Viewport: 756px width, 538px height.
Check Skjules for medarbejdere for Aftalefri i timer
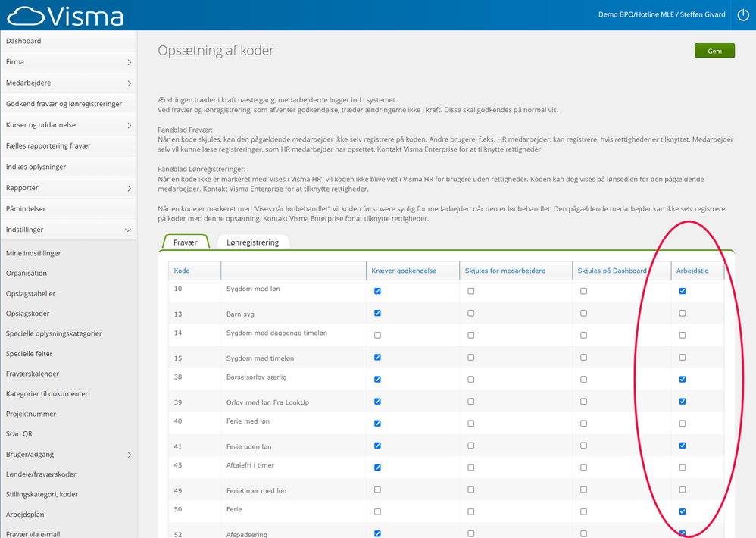[471, 468]
